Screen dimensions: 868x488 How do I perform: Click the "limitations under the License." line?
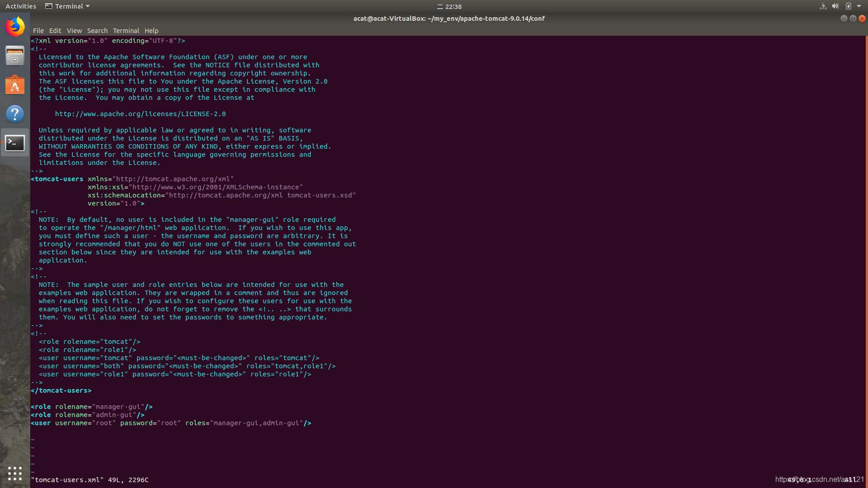[x=99, y=163]
